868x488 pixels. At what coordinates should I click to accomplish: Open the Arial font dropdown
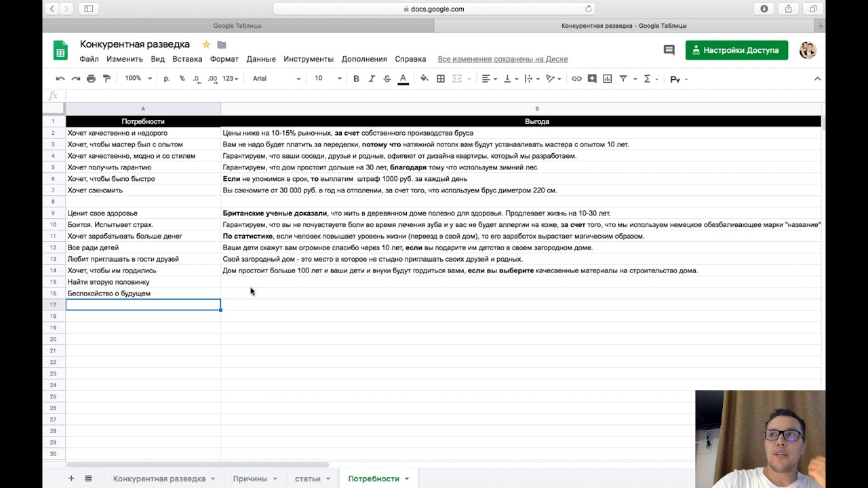[276, 79]
